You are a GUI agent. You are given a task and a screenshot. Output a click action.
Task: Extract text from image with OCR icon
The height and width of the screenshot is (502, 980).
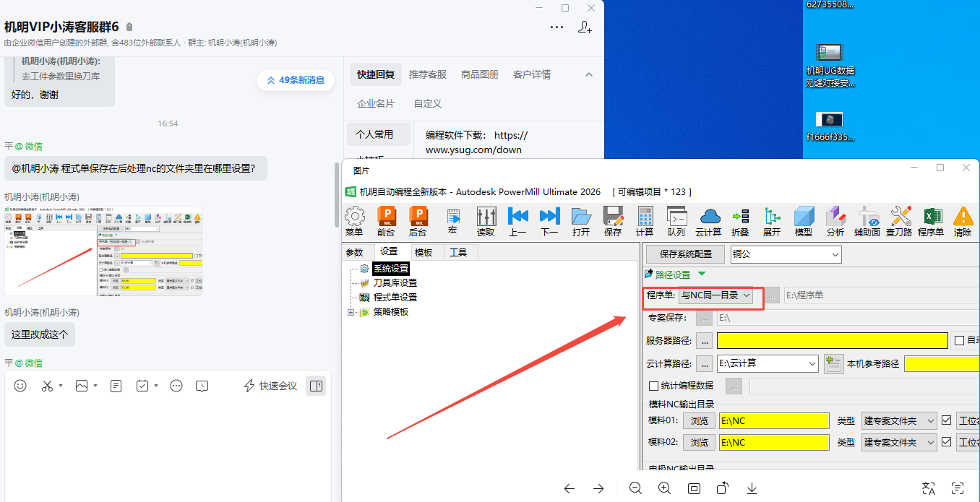(x=958, y=488)
